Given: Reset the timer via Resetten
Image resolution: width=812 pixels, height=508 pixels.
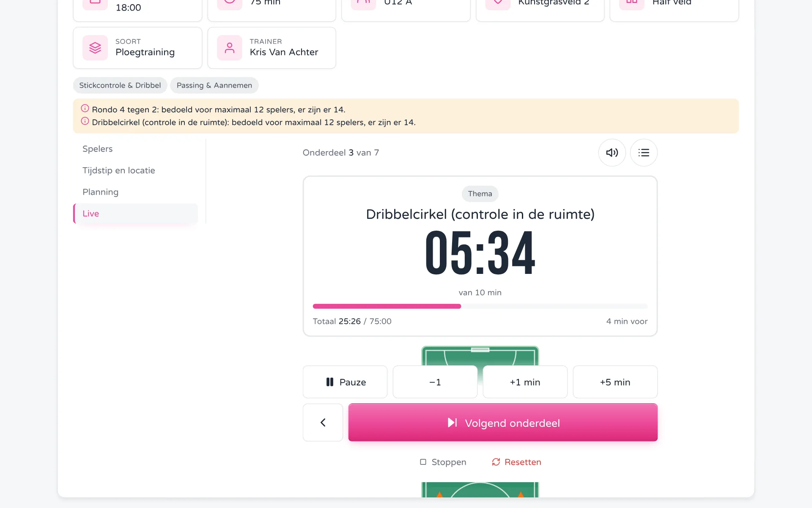Looking at the screenshot, I should click(x=516, y=462).
